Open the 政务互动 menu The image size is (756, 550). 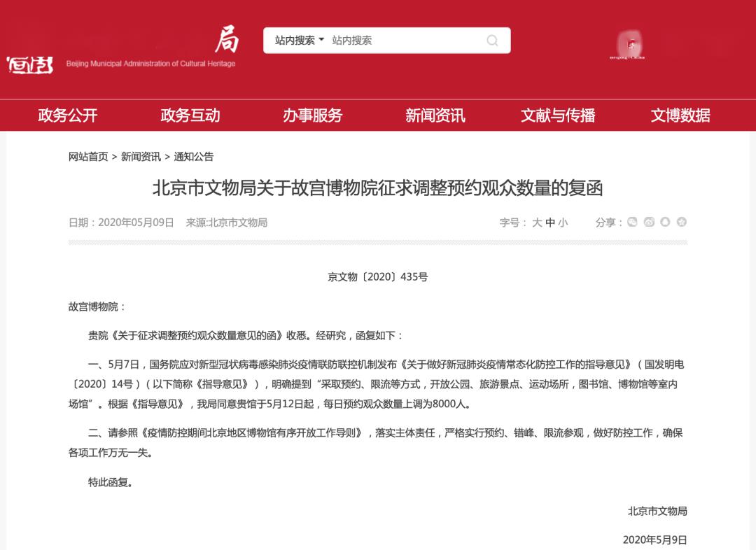pyautogui.click(x=190, y=115)
